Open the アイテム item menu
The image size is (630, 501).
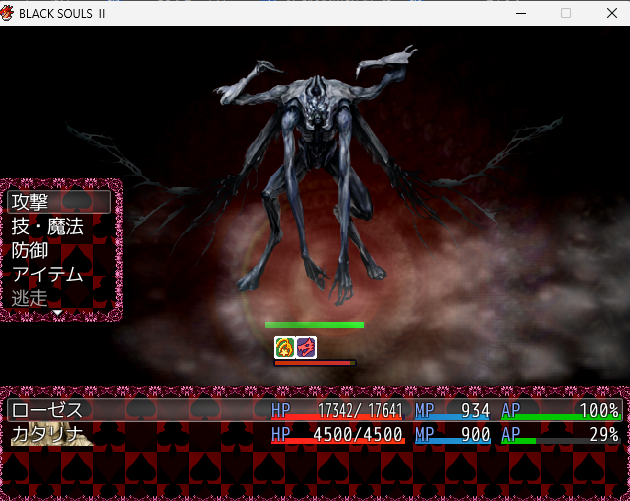[x=47, y=275]
